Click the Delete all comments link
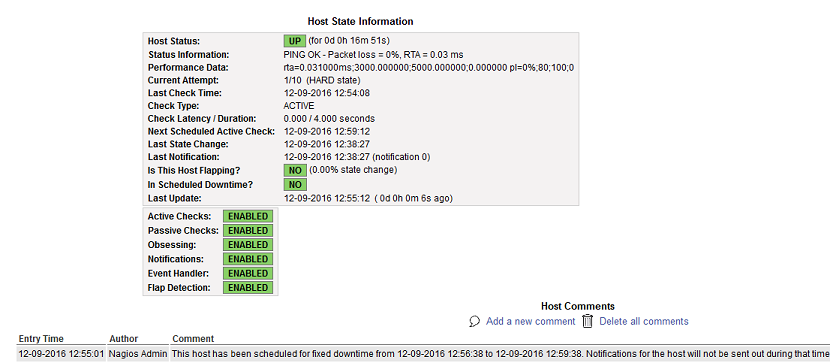Viewport: 830px width, 363px height. click(644, 321)
